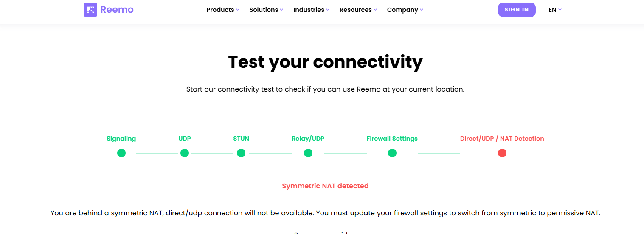Click the green Relay/UDP status dot

[308, 153]
